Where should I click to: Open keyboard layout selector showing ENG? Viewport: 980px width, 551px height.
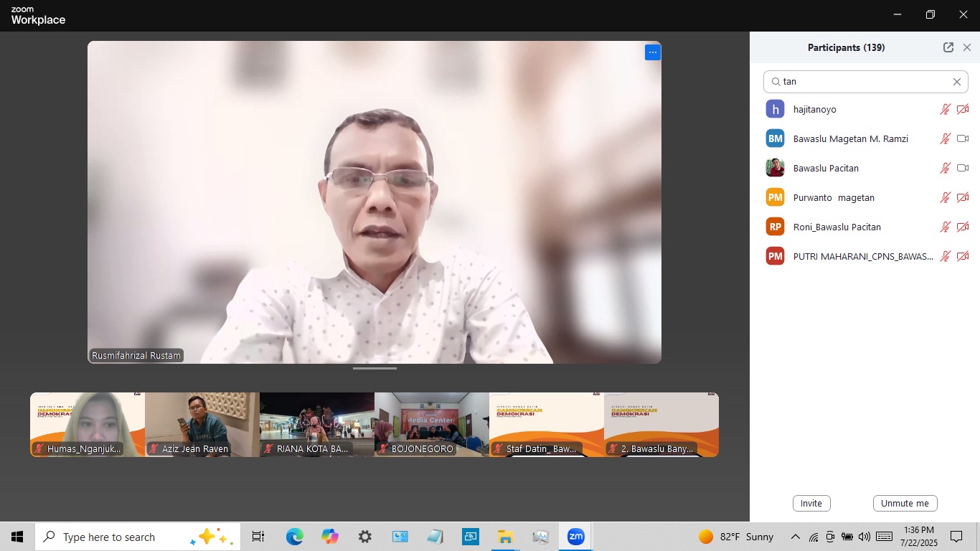click(x=885, y=536)
